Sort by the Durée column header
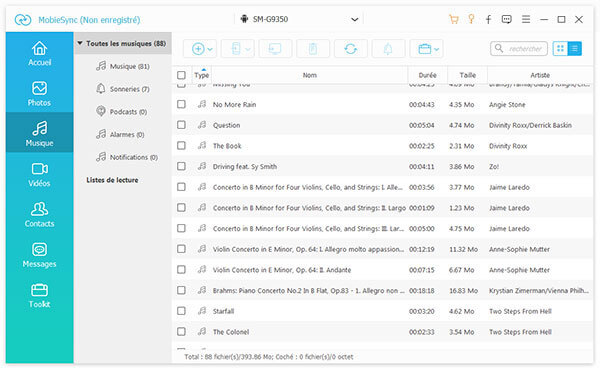This screenshot has width=600, height=370. click(427, 75)
